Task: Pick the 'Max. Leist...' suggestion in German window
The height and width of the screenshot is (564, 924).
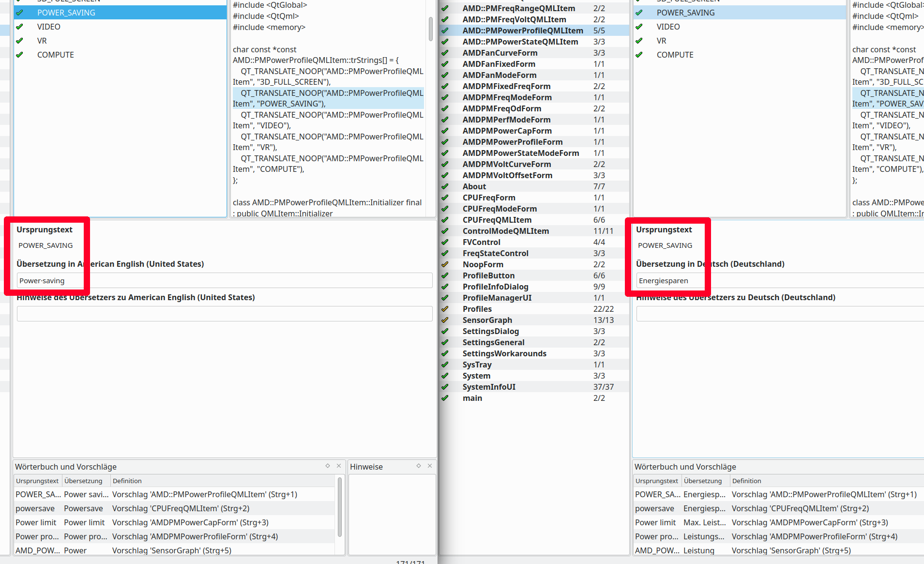Action: [x=778, y=522]
